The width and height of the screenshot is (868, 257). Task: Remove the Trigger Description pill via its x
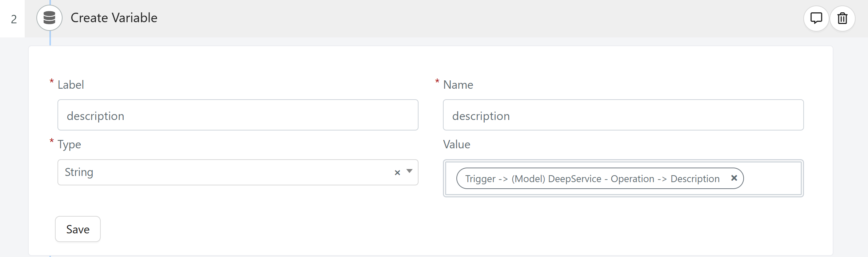734,178
